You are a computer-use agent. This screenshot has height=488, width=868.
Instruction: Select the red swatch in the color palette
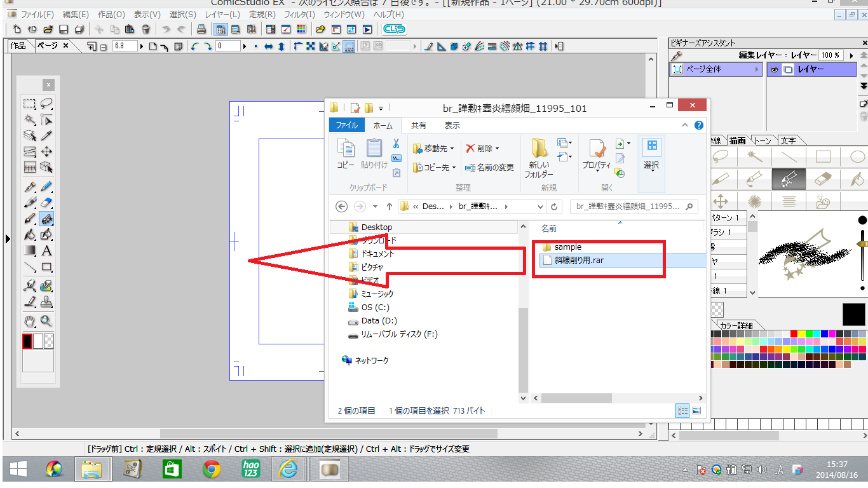(x=794, y=334)
